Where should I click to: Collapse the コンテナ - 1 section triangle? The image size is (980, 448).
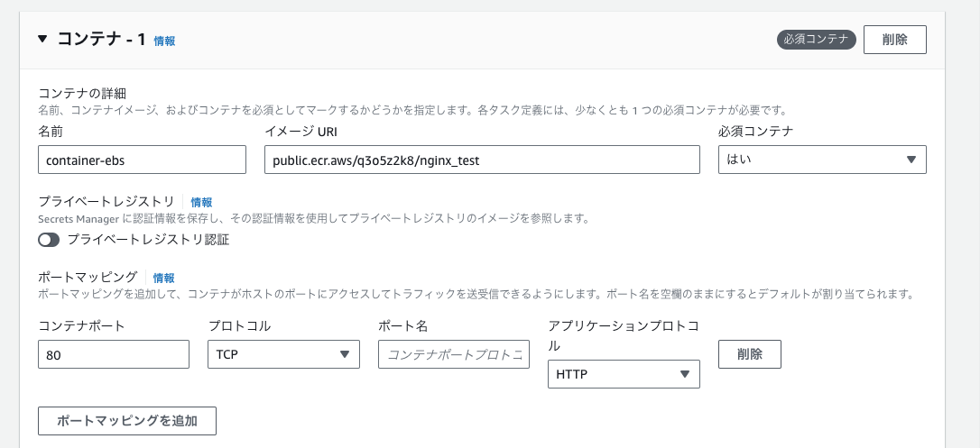pyautogui.click(x=42, y=39)
